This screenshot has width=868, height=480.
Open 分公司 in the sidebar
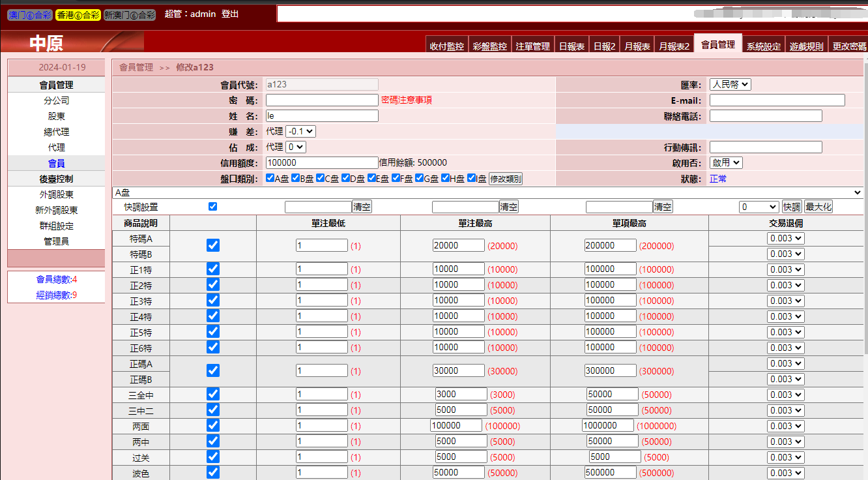[x=56, y=100]
